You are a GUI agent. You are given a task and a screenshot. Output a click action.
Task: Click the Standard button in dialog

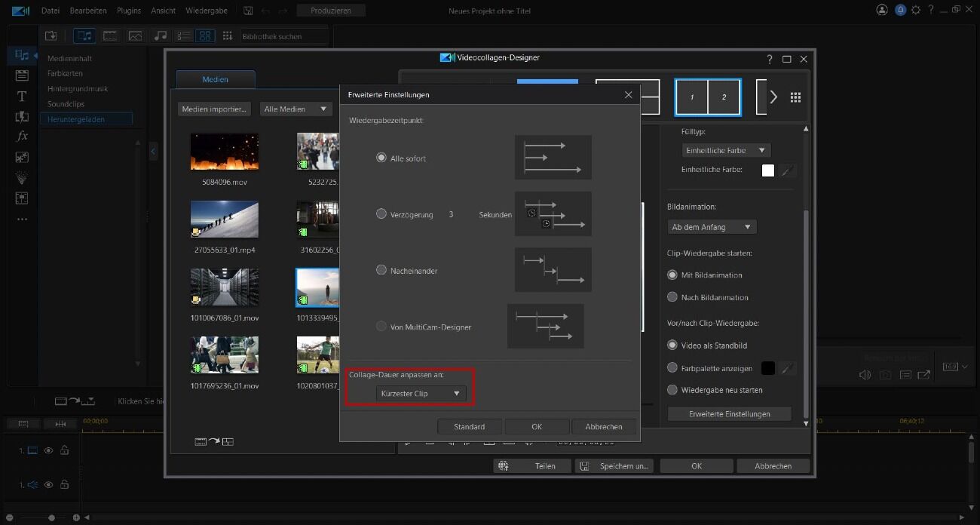tap(469, 427)
